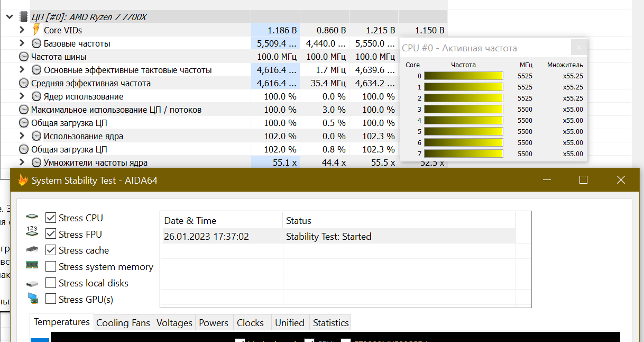Expand the Умножители частоты ядра row
644x342 pixels.
point(22,163)
